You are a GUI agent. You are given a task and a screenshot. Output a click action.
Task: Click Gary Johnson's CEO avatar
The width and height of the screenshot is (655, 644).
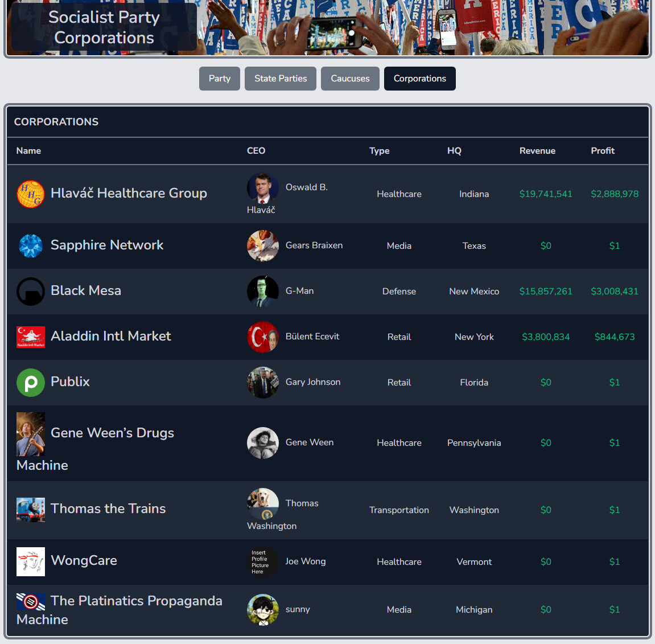(x=262, y=382)
